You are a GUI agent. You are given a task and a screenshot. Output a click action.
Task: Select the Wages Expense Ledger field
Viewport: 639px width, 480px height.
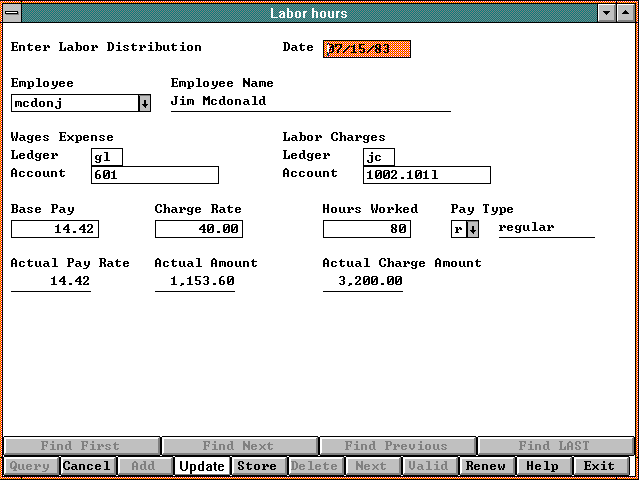(x=106, y=157)
